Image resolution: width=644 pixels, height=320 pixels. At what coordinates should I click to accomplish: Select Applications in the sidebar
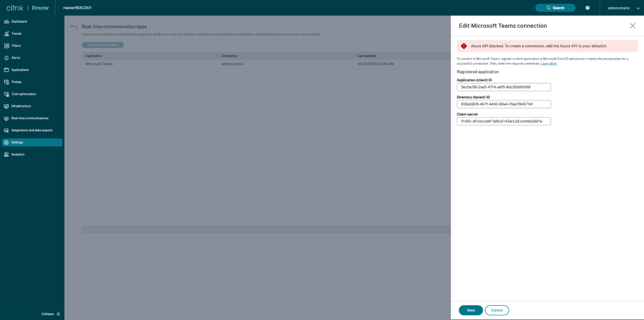click(x=20, y=70)
